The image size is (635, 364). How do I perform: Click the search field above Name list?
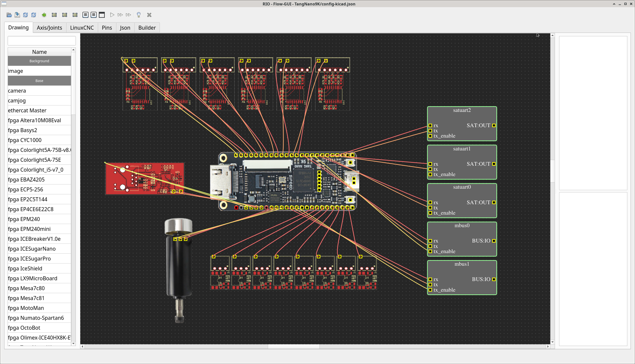[42, 41]
